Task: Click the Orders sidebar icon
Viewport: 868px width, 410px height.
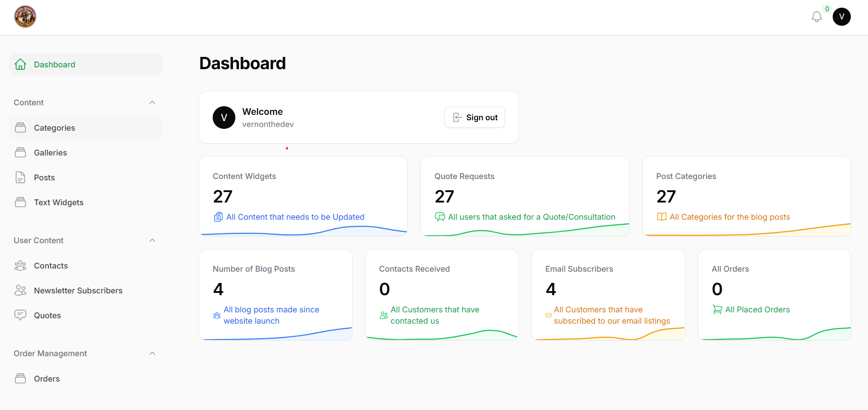Action: tap(20, 378)
